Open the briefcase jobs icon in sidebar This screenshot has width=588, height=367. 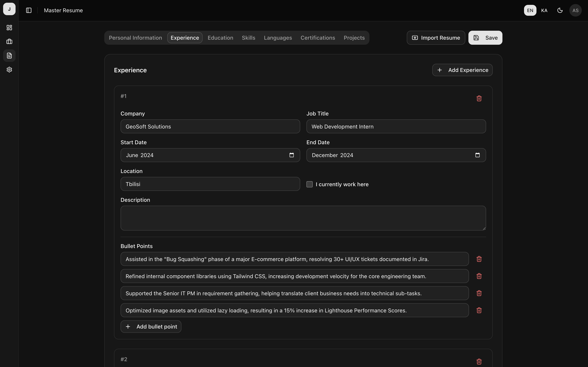click(9, 42)
